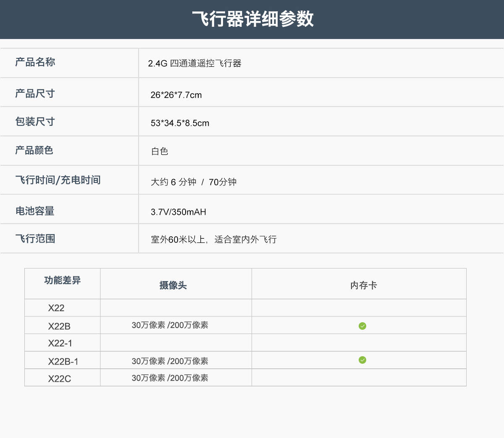504x438 pixels.
Task: Click the camera pixel value in the X22C row
Action: (x=170, y=378)
